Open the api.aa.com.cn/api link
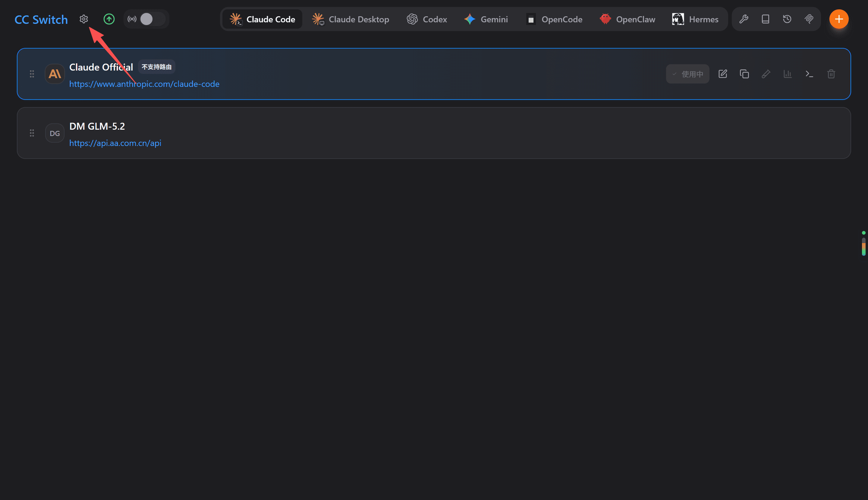Screen dimensions: 868x500 [x=115, y=143]
